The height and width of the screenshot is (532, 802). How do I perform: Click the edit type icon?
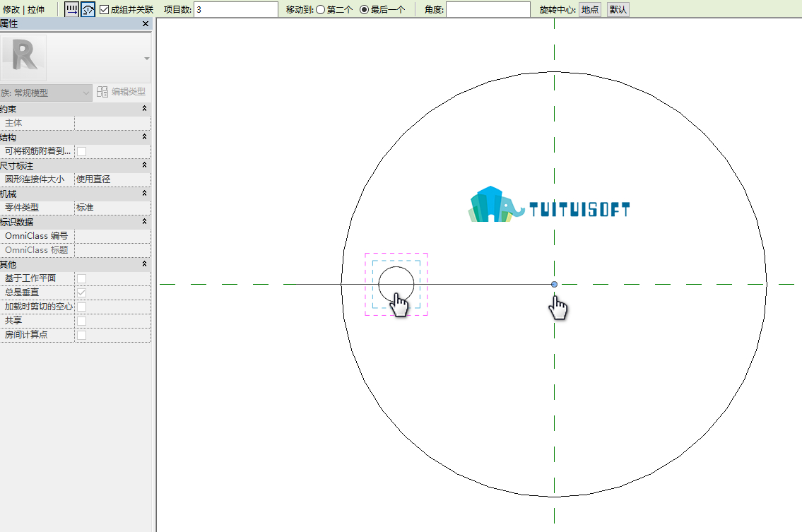pyautogui.click(x=102, y=92)
